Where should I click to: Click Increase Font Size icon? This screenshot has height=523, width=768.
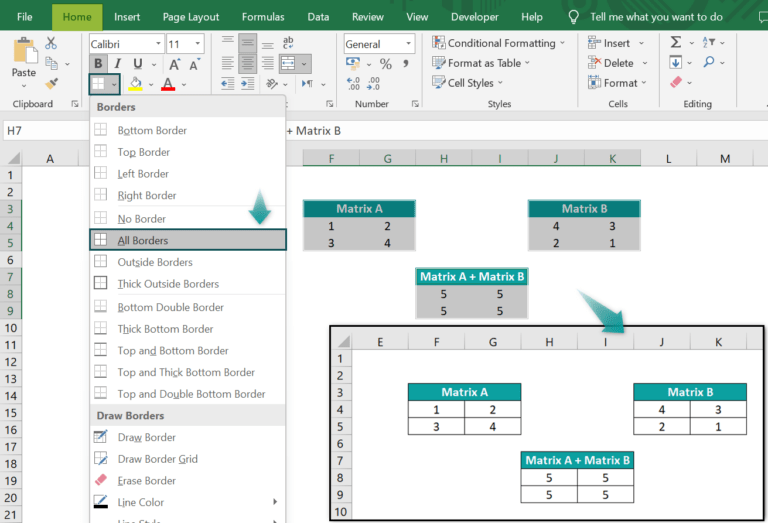click(174, 64)
